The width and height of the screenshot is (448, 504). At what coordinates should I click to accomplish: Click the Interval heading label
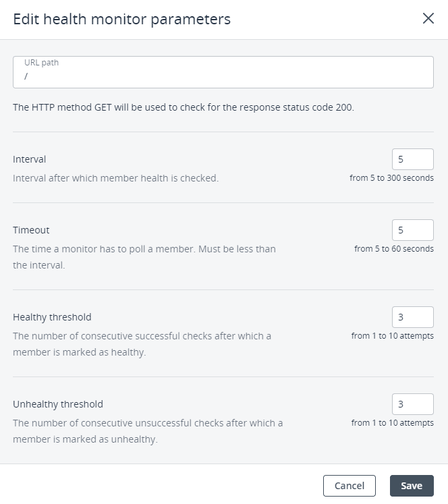[x=30, y=159]
